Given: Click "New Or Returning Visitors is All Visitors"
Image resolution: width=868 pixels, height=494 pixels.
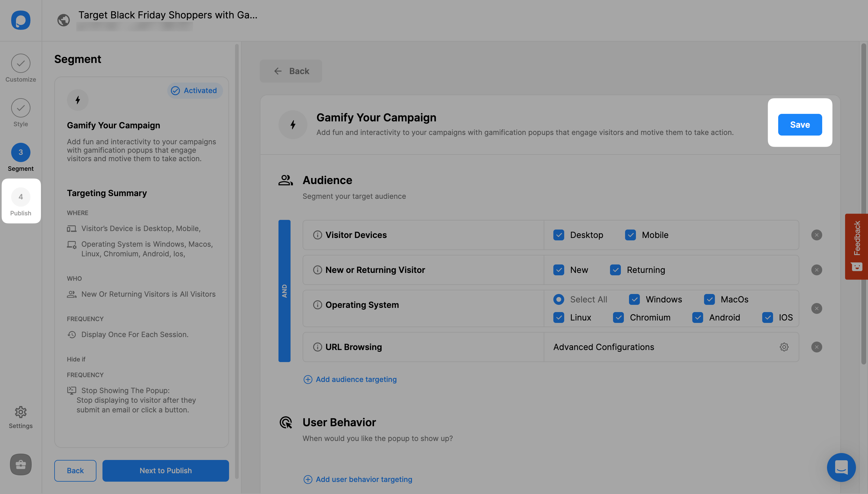Looking at the screenshot, I should (x=148, y=294).
